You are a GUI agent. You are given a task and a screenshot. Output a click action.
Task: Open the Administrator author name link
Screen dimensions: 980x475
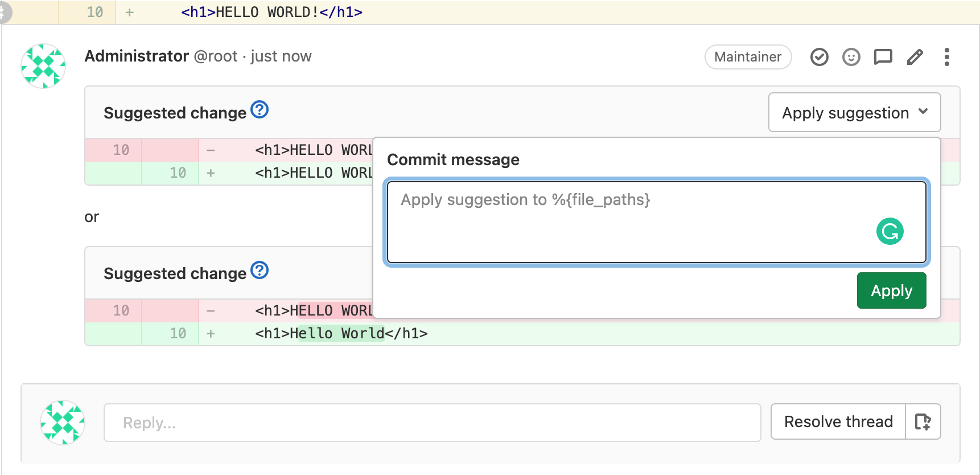[x=137, y=56]
